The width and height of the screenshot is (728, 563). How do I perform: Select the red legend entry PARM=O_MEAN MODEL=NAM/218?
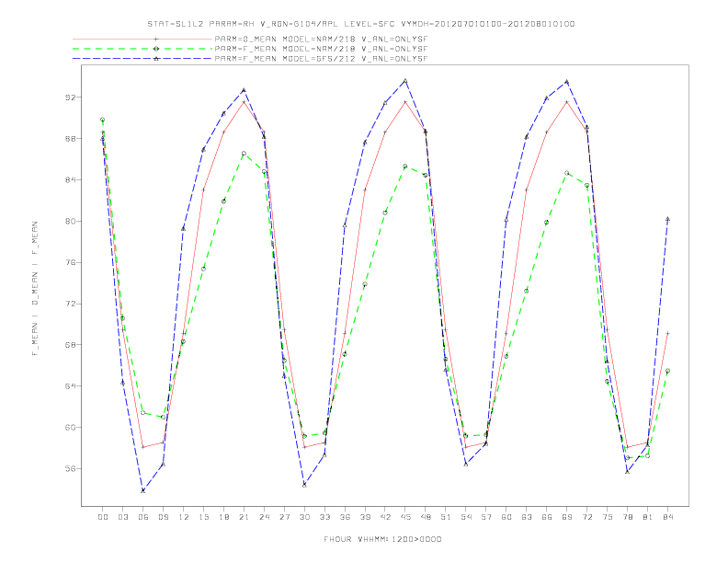coord(321,39)
